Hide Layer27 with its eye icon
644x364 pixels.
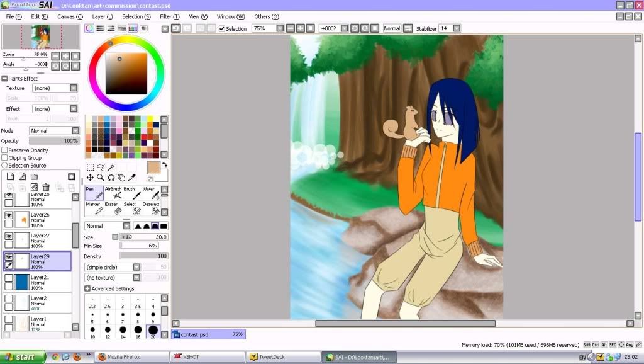coord(9,237)
